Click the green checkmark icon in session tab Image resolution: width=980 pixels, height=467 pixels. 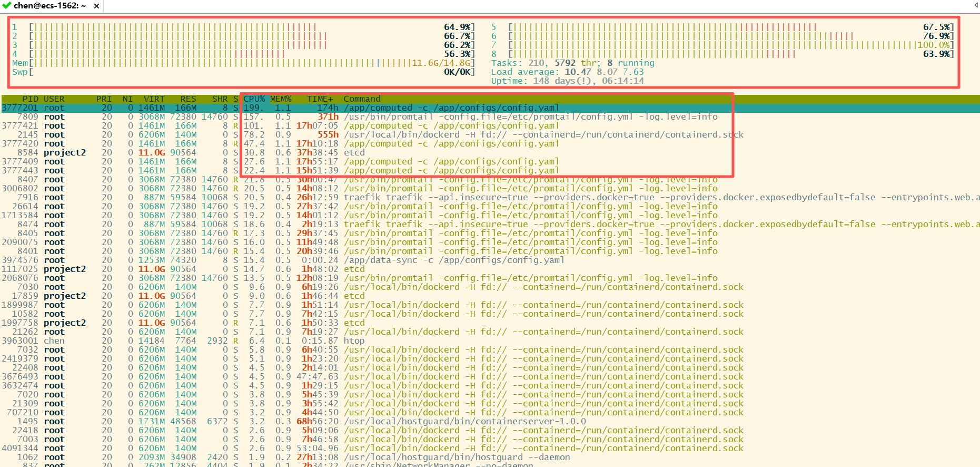[x=6, y=5]
